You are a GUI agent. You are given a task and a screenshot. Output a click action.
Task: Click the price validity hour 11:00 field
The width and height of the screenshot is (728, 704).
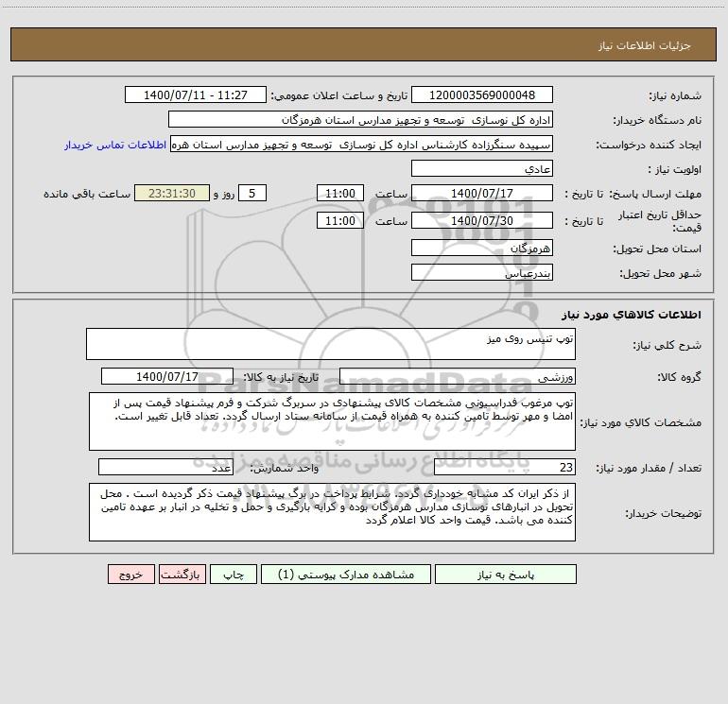(339, 220)
